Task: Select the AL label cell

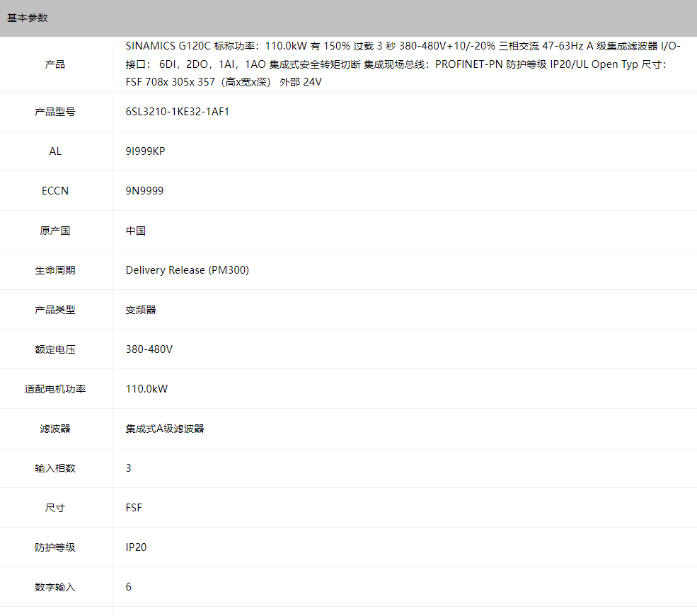Action: pyautogui.click(x=55, y=151)
